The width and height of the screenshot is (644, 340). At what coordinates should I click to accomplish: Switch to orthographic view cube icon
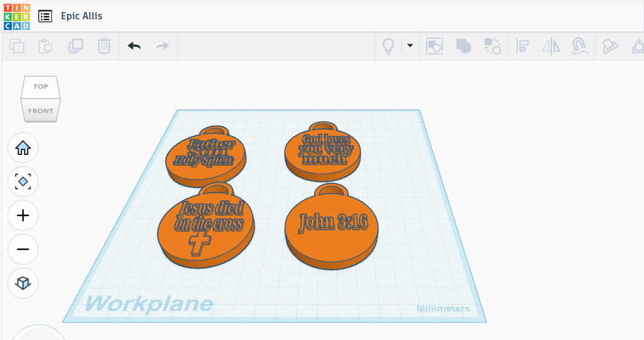23,283
